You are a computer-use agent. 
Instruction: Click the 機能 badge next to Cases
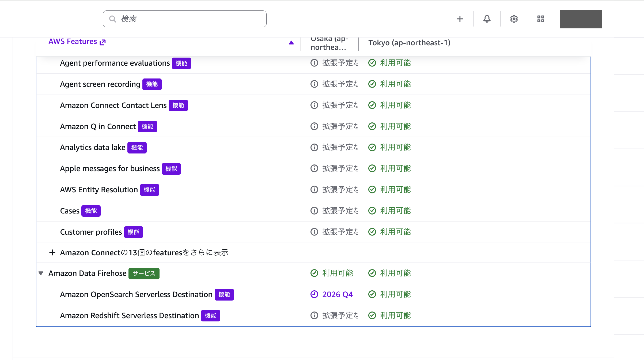pos(91,211)
